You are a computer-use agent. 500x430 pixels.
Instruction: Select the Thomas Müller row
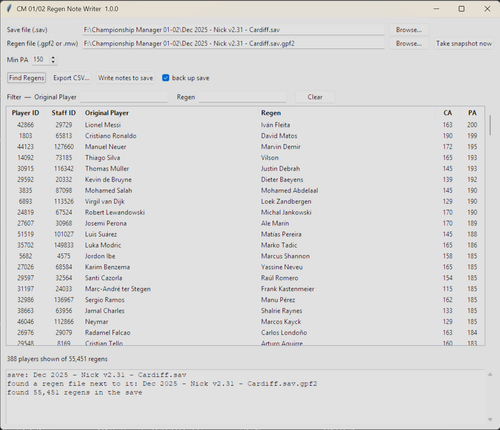coord(245,169)
